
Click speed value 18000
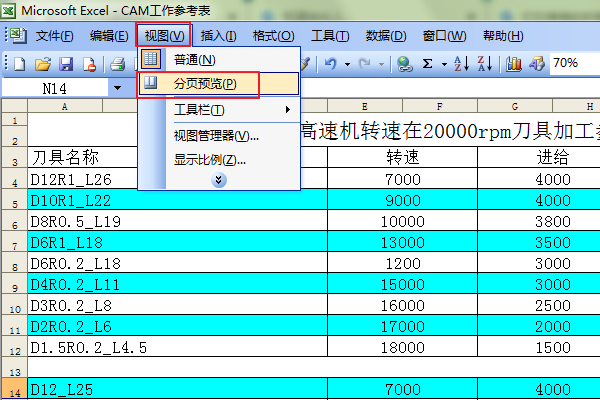click(403, 347)
